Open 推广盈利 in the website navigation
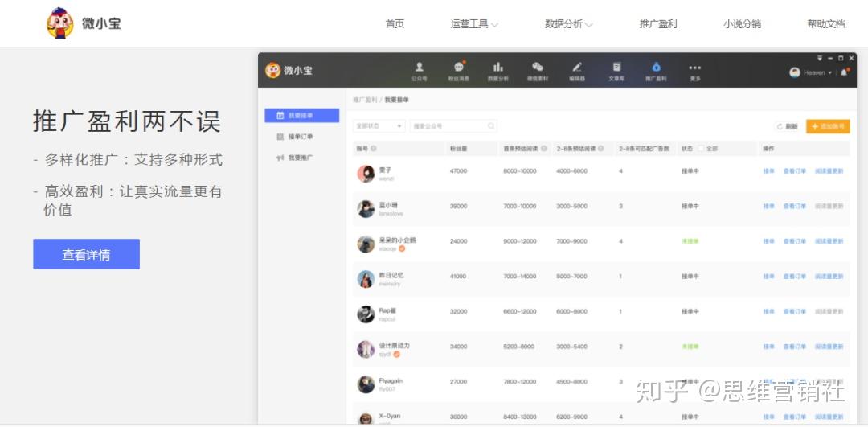Viewport: 868px width, 427px height. tap(658, 24)
